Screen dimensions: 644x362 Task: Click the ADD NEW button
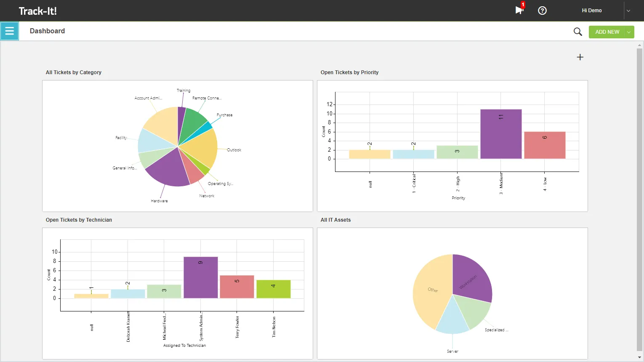tap(607, 32)
